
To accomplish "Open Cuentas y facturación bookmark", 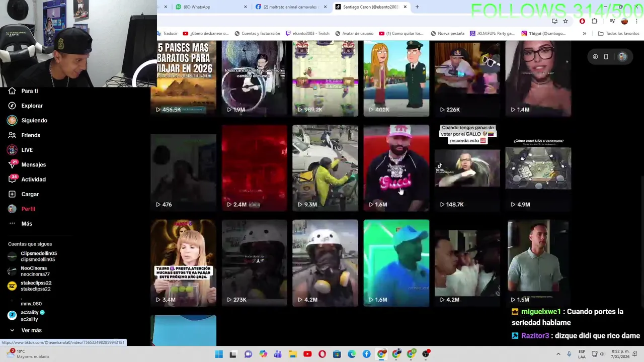I will click(257, 34).
